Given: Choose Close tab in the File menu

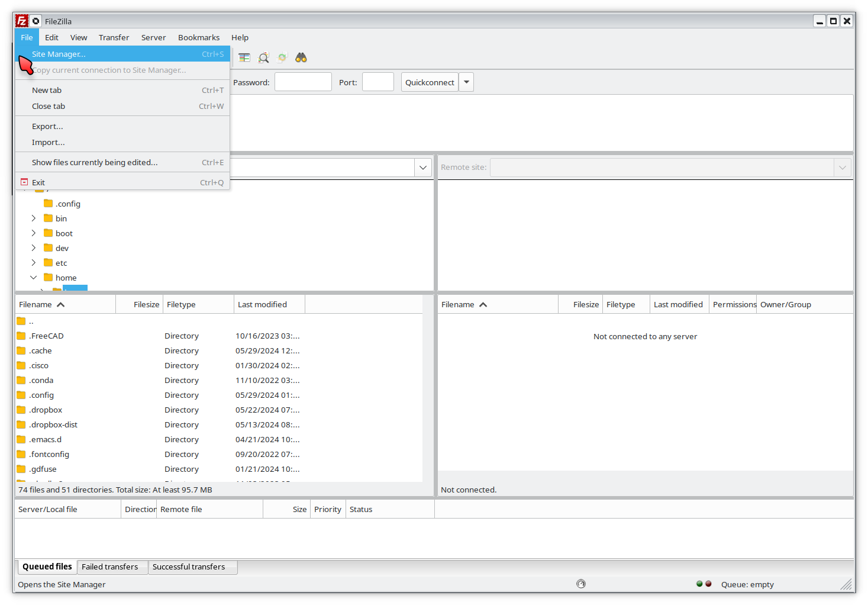Looking at the screenshot, I should point(122,106).
